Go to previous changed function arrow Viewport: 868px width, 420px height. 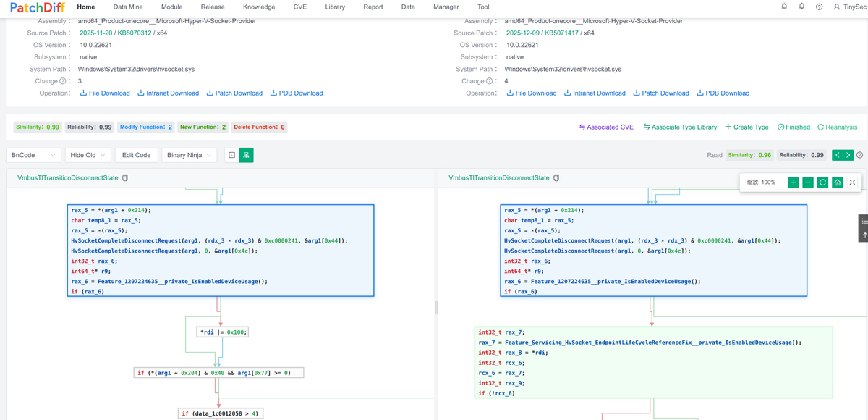coord(837,155)
